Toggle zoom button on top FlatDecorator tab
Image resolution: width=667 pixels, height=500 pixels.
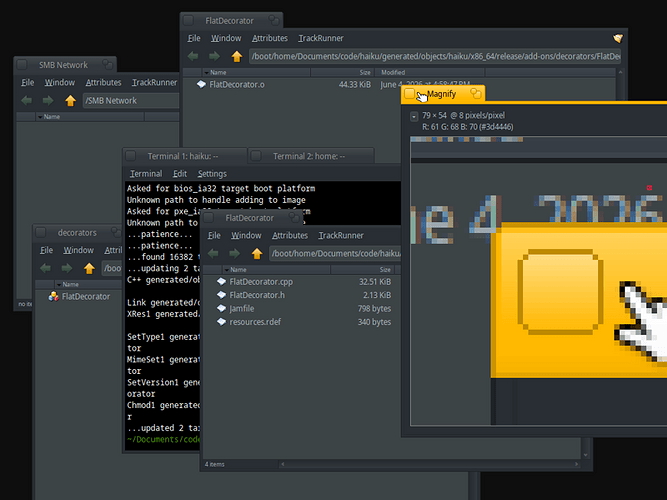(x=274, y=20)
